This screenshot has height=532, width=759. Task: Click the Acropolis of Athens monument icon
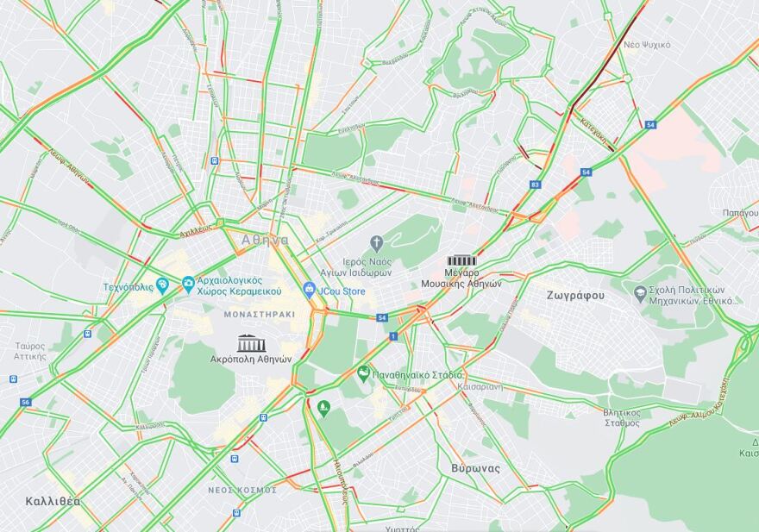(251, 343)
